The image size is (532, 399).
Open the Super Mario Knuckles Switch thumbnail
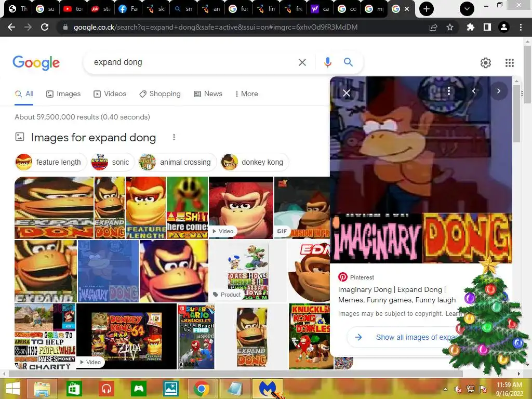196,336
